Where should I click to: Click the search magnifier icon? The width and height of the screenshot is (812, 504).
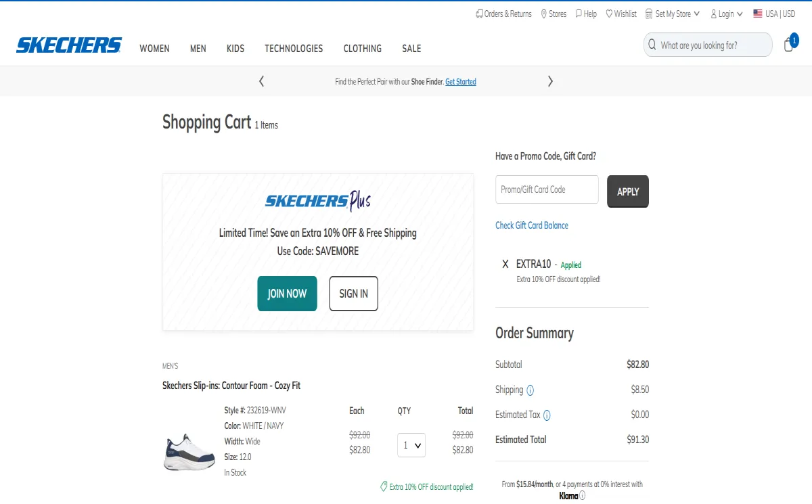click(651, 44)
